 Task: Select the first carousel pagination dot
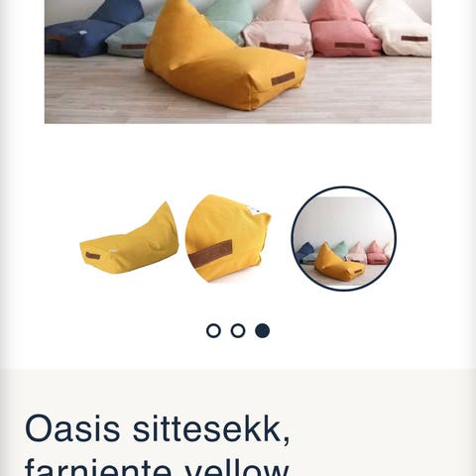213,330
